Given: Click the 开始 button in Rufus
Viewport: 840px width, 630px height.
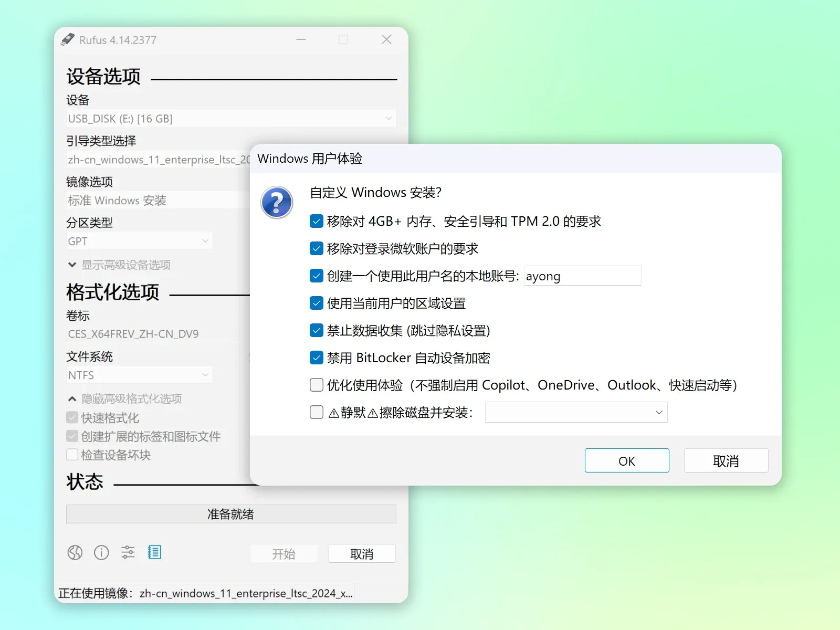Looking at the screenshot, I should (283, 554).
